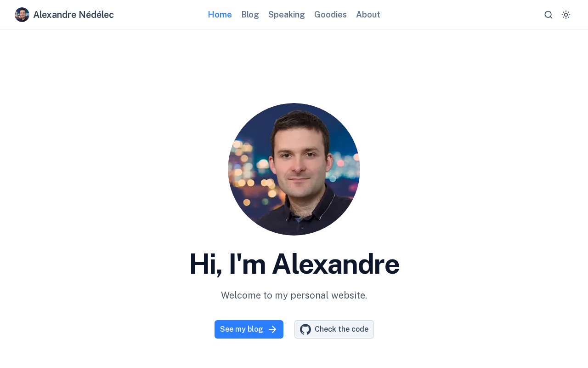Click the word Alexandre in the big heading
Screen dimensions: 588x368
335,264
